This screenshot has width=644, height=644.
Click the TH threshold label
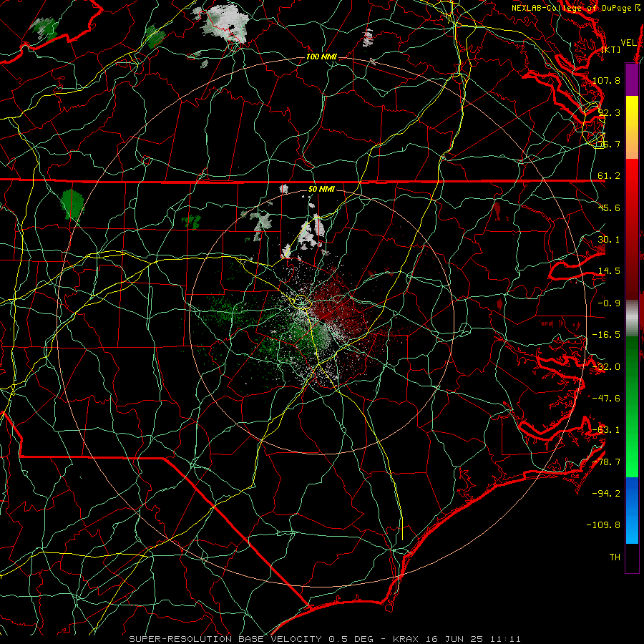[x=615, y=557]
